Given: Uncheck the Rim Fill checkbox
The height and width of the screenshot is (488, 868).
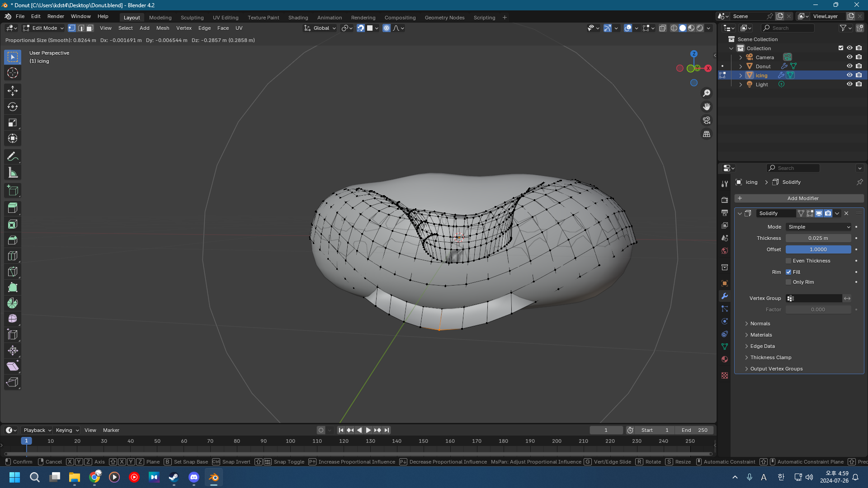Looking at the screenshot, I should pos(788,272).
